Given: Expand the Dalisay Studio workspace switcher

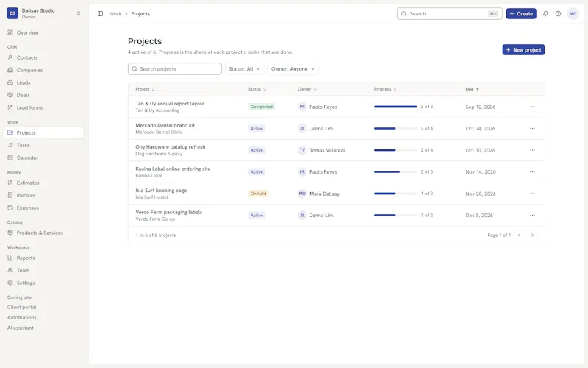Looking at the screenshot, I should (x=79, y=13).
